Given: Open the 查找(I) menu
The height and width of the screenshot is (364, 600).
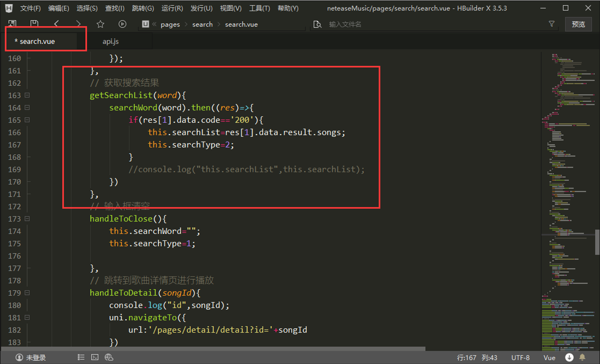Looking at the screenshot, I should pos(115,8).
